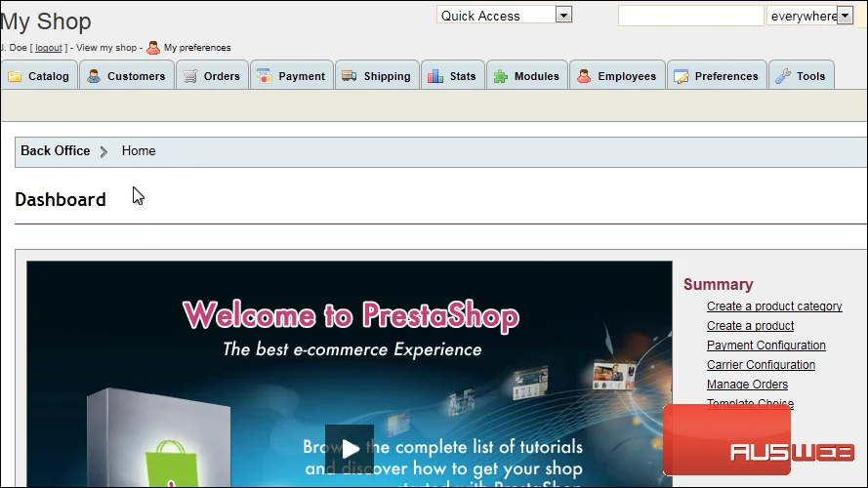
Task: Open the Stats tab
Action: click(x=453, y=75)
